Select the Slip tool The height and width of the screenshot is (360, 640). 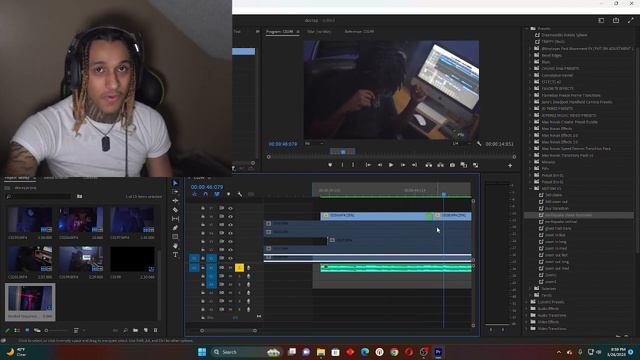tap(175, 219)
